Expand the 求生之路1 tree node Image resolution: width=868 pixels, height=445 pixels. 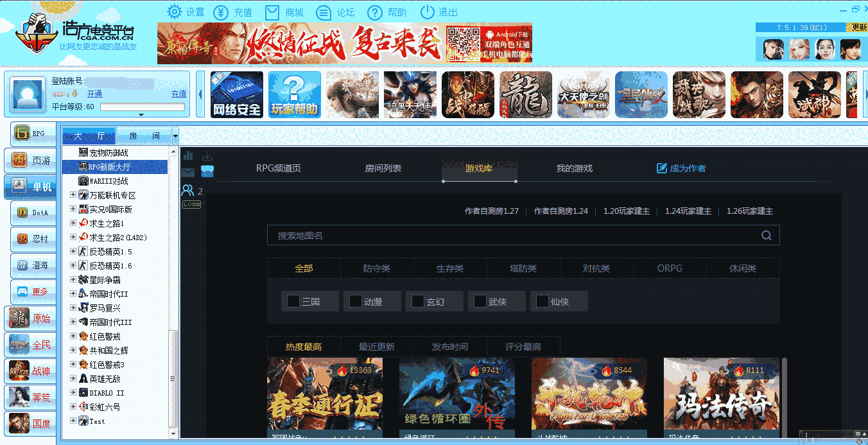tap(73, 223)
